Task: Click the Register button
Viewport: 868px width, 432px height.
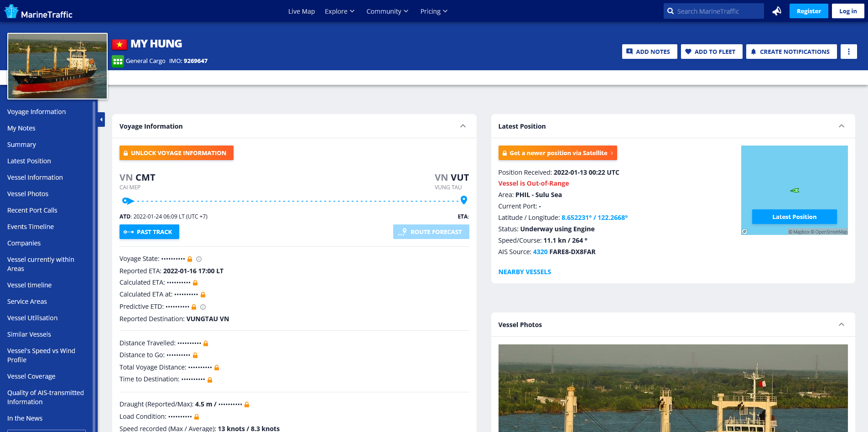Action: coord(809,11)
